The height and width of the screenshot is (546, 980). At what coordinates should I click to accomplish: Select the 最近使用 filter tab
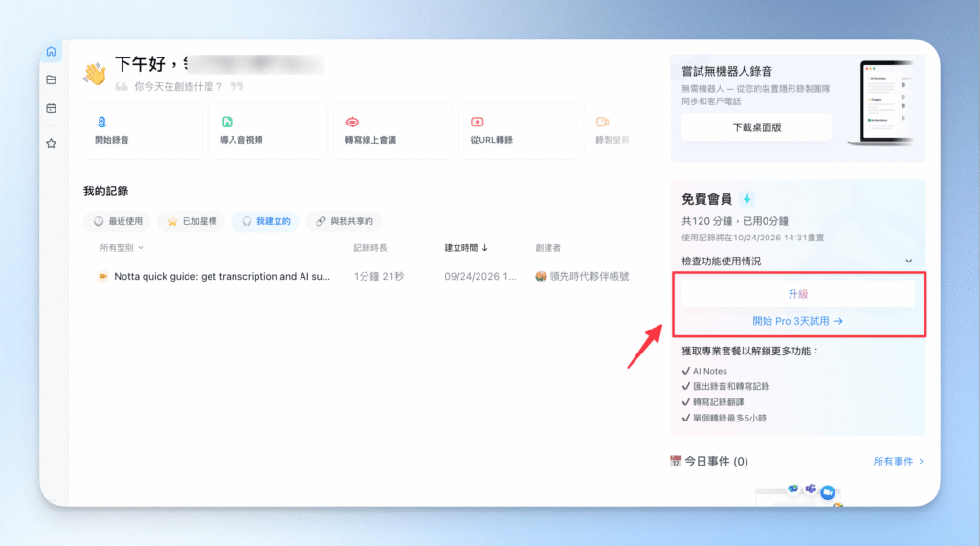pos(118,221)
